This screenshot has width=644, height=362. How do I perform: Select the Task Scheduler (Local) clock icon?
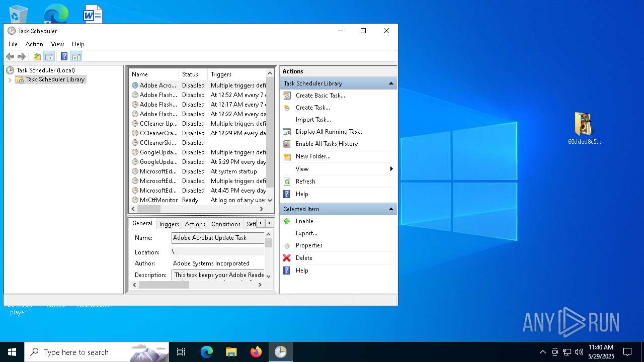pyautogui.click(x=10, y=70)
